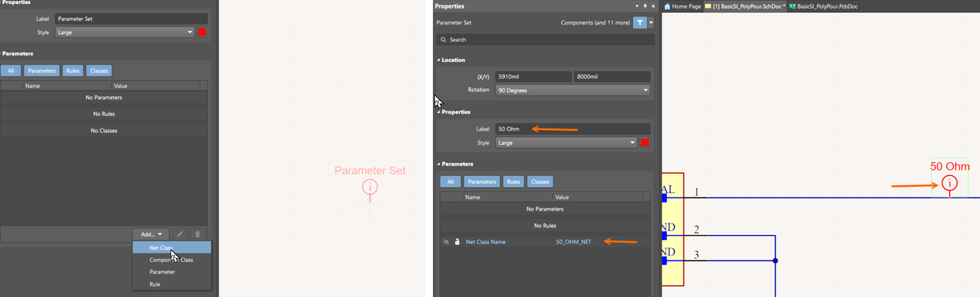Image resolution: width=980 pixels, height=297 pixels.
Task: Choose Rule from Add menu
Action: [172, 284]
